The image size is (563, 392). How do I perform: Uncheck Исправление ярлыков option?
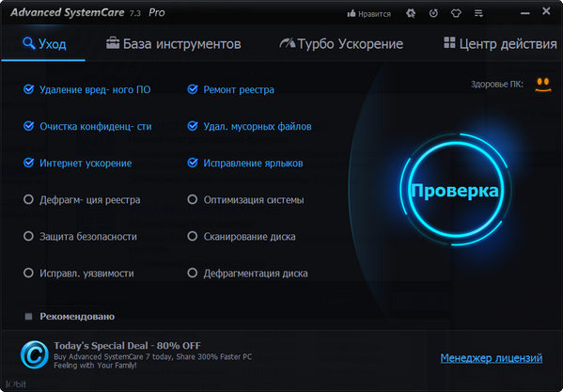coord(193,163)
